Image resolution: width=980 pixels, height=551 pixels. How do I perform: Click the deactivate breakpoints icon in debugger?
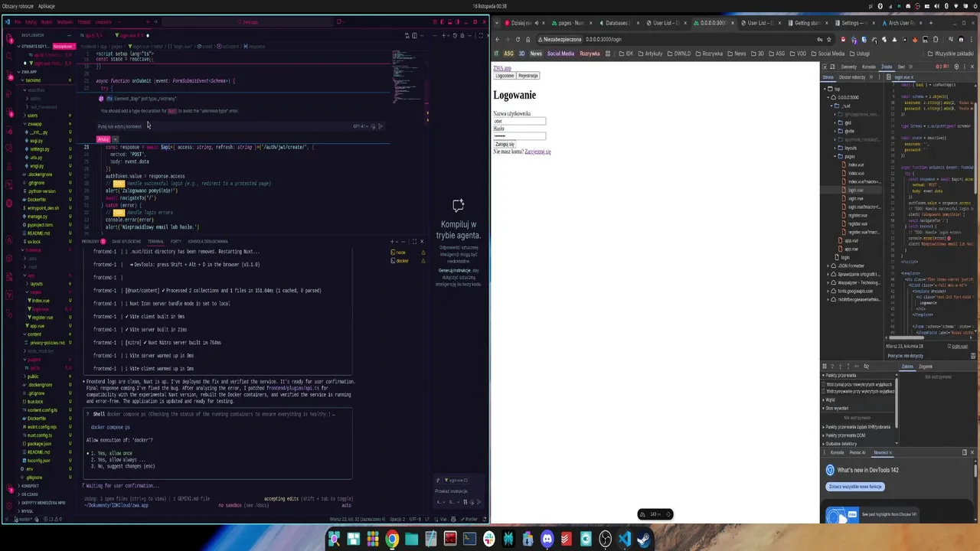point(865,367)
